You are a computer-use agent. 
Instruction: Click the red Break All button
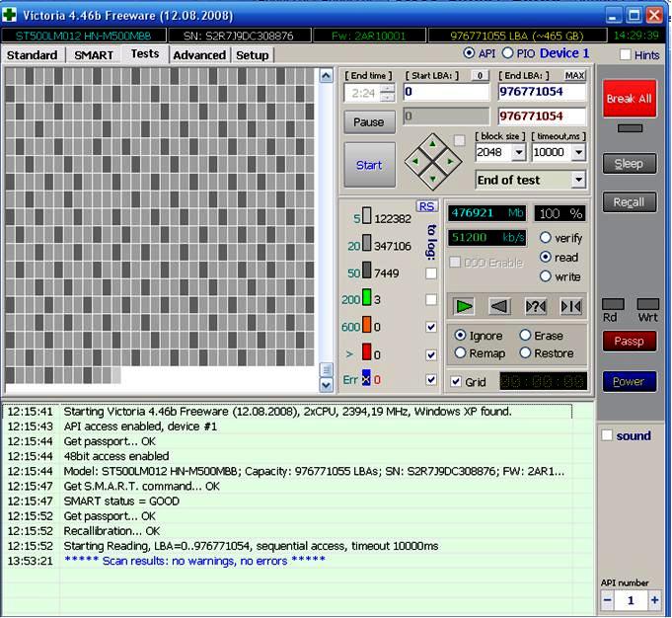(630, 98)
